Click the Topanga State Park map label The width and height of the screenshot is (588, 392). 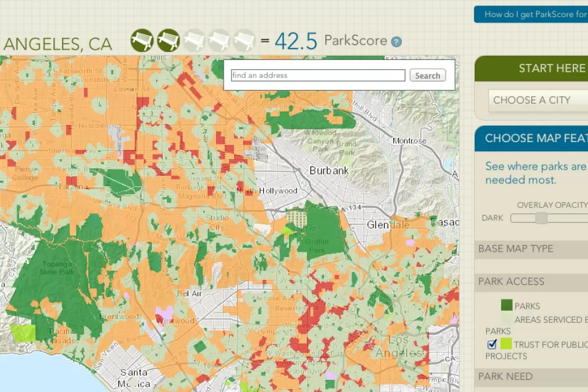point(57,268)
